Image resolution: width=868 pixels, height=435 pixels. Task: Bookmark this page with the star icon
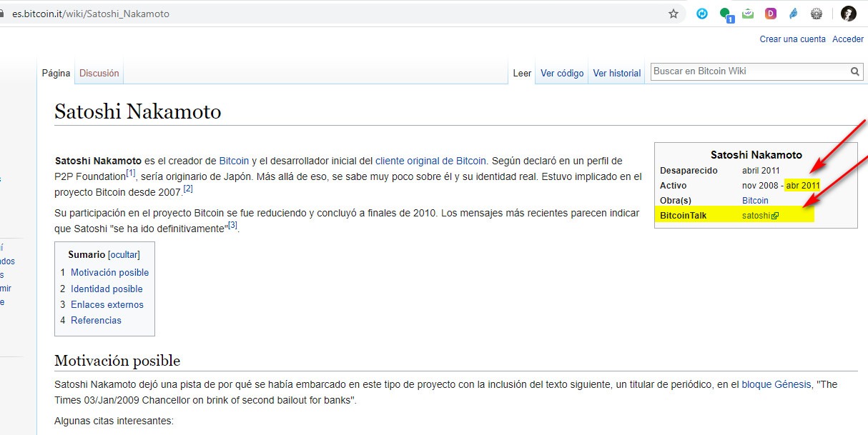click(x=674, y=14)
